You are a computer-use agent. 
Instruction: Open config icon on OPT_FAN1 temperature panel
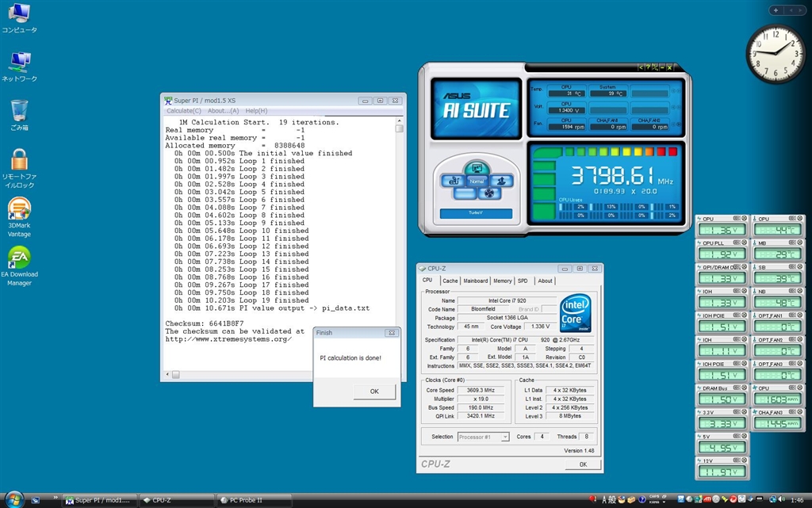pos(792,315)
